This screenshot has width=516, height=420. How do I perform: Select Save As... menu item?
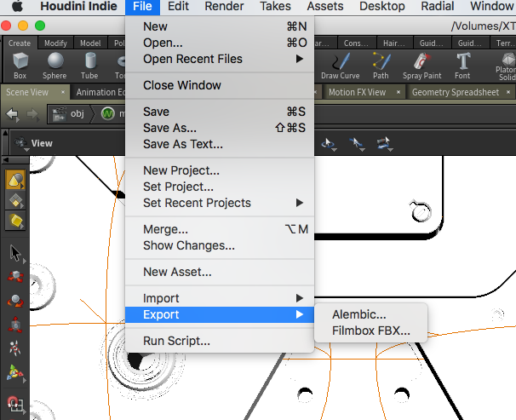220,128
